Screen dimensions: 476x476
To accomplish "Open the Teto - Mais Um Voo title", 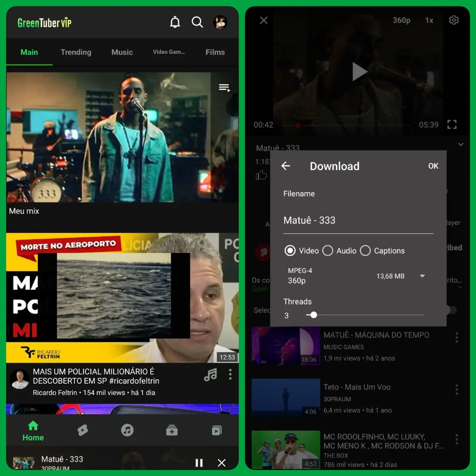I will click(357, 387).
